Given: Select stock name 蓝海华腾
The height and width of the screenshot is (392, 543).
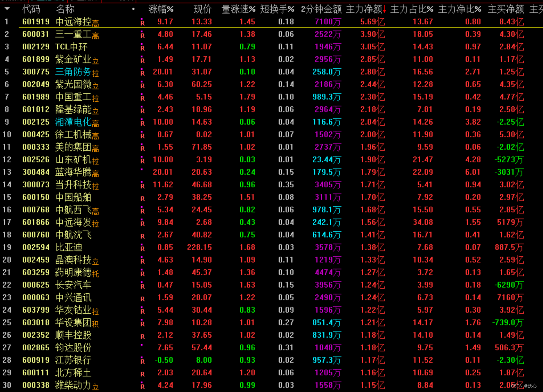Looking at the screenshot, I should point(73,172).
